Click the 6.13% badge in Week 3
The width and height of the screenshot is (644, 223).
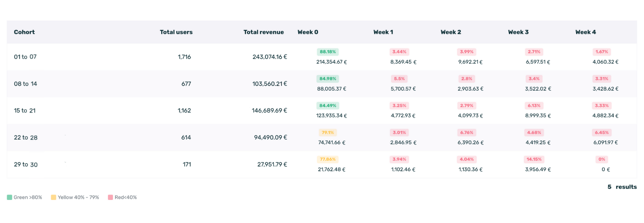click(x=534, y=106)
